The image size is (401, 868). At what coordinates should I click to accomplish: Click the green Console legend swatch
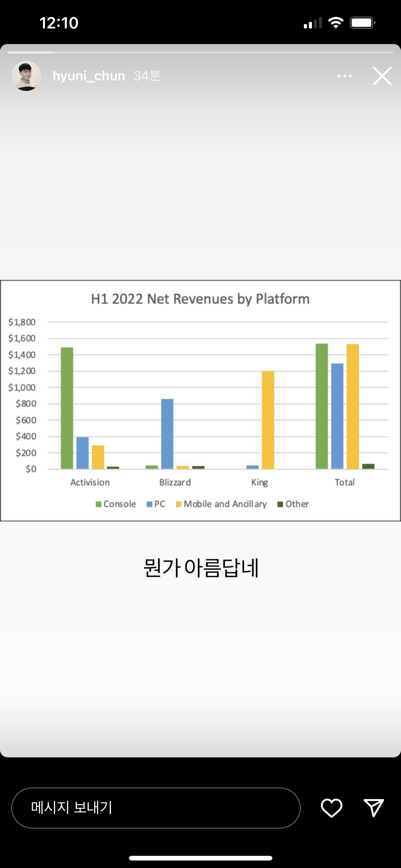(99, 504)
